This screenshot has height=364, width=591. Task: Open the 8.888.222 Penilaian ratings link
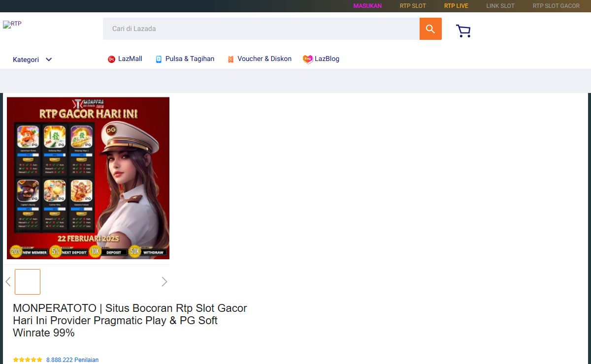point(72,360)
